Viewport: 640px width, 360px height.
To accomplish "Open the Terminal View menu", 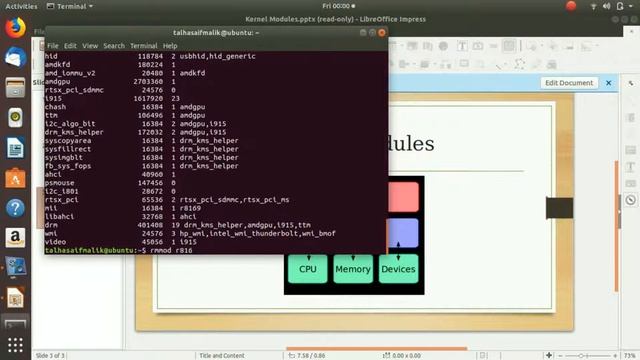I will pos(90,46).
